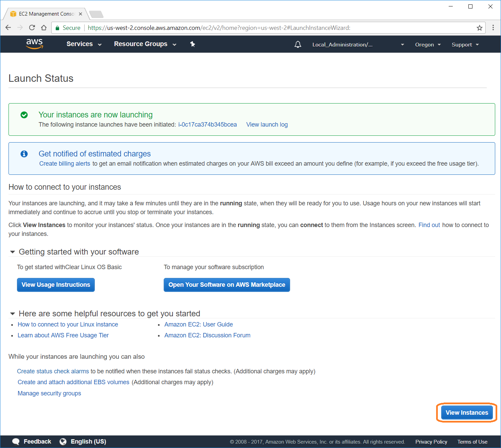
Task: Open Amazon EC2: Discussion Forum link
Action: (x=208, y=335)
